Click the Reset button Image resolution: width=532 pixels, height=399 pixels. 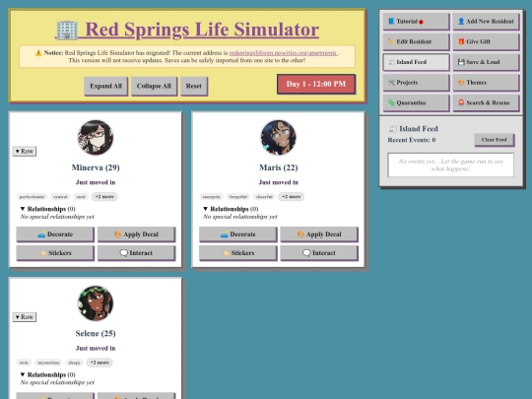tap(194, 86)
